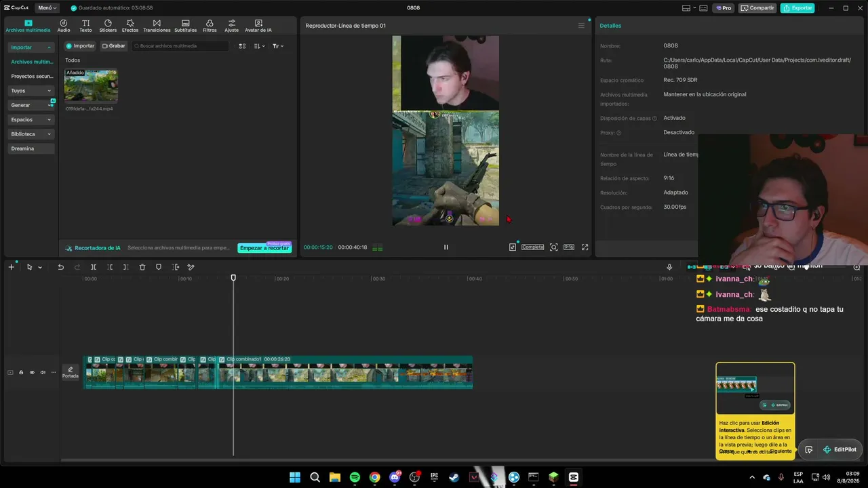The image size is (868, 488).
Task: Switch the media grid view icon
Action: pos(242,46)
